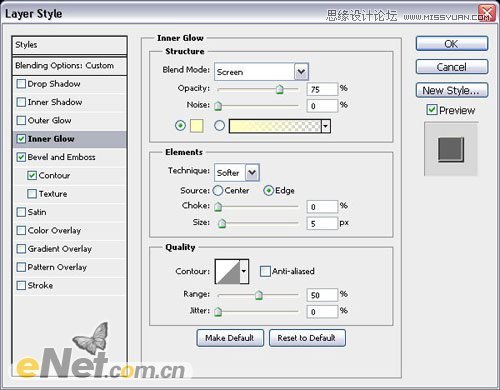Select the gradient glow radio button
Viewport: 500px width, 390px height.
[x=219, y=126]
